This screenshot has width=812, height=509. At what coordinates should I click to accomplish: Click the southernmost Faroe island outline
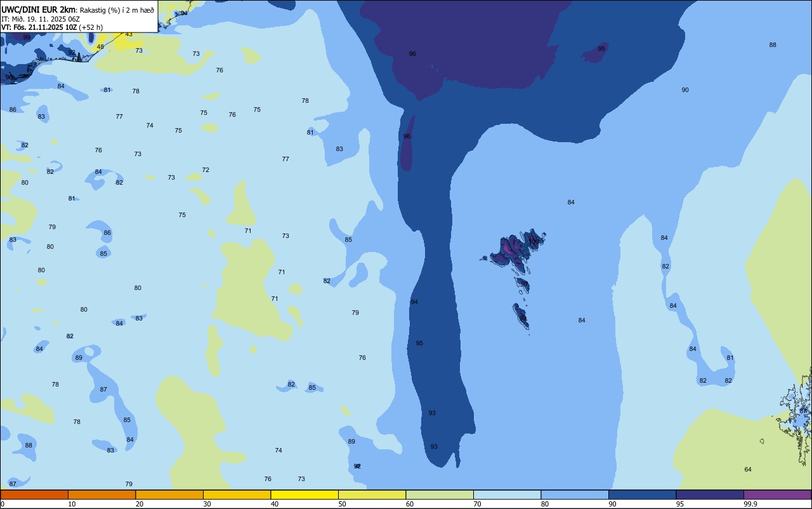tap(521, 317)
